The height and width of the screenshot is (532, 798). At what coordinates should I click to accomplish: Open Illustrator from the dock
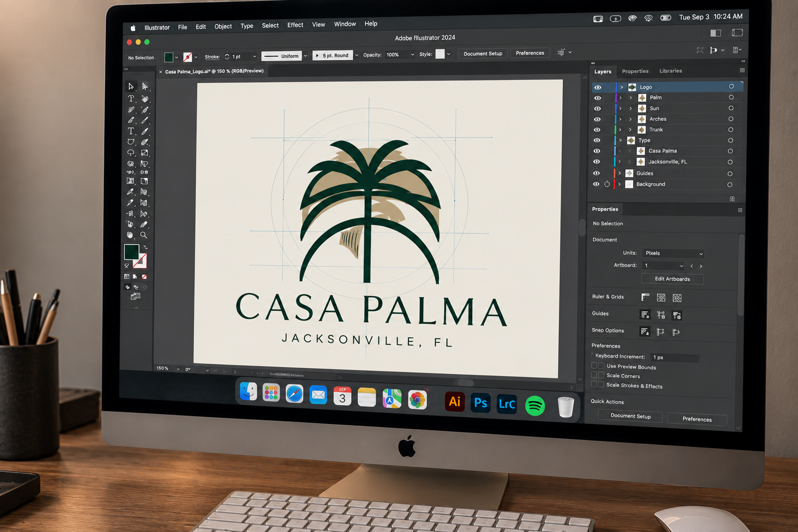[x=455, y=402]
